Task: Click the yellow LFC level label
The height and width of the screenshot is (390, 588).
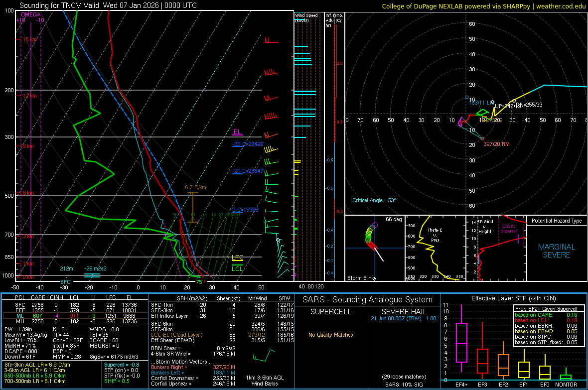Action: click(237, 258)
